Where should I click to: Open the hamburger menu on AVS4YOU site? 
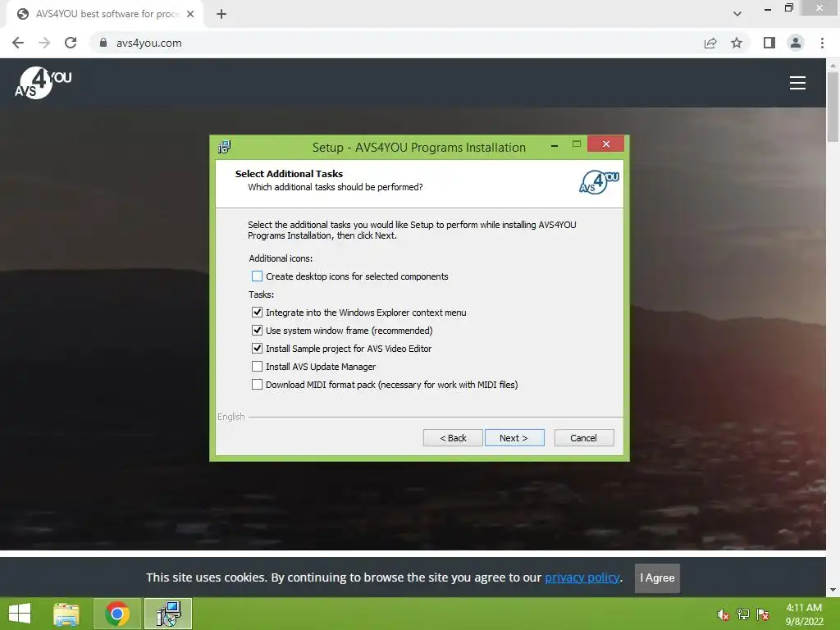coord(797,83)
